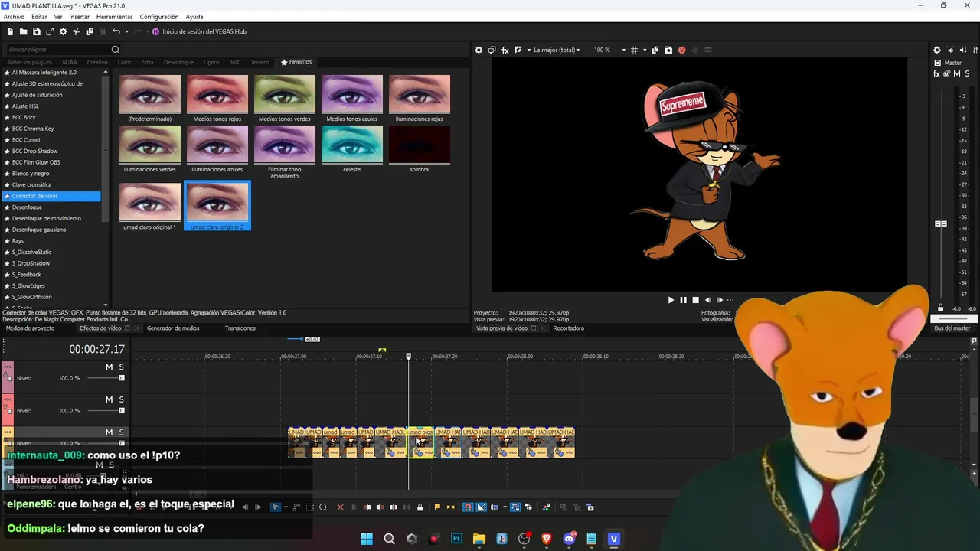This screenshot has height=551, width=980.
Task: Open a project using the folder icon
Action: pos(24,31)
